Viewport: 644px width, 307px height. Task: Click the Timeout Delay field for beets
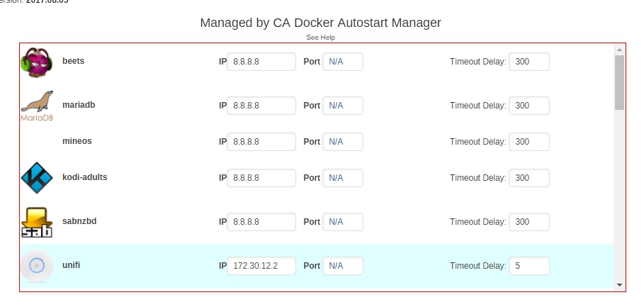coord(529,62)
